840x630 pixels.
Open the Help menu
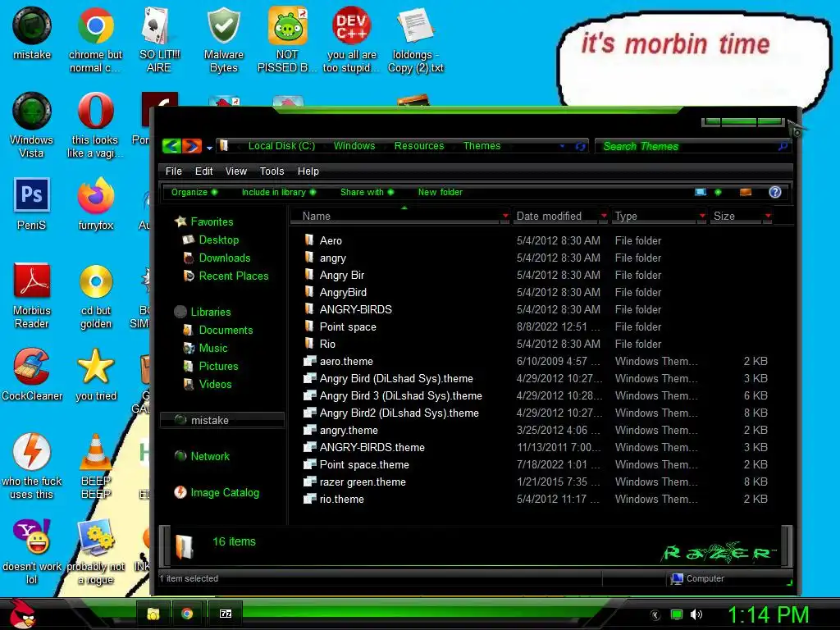tap(308, 171)
